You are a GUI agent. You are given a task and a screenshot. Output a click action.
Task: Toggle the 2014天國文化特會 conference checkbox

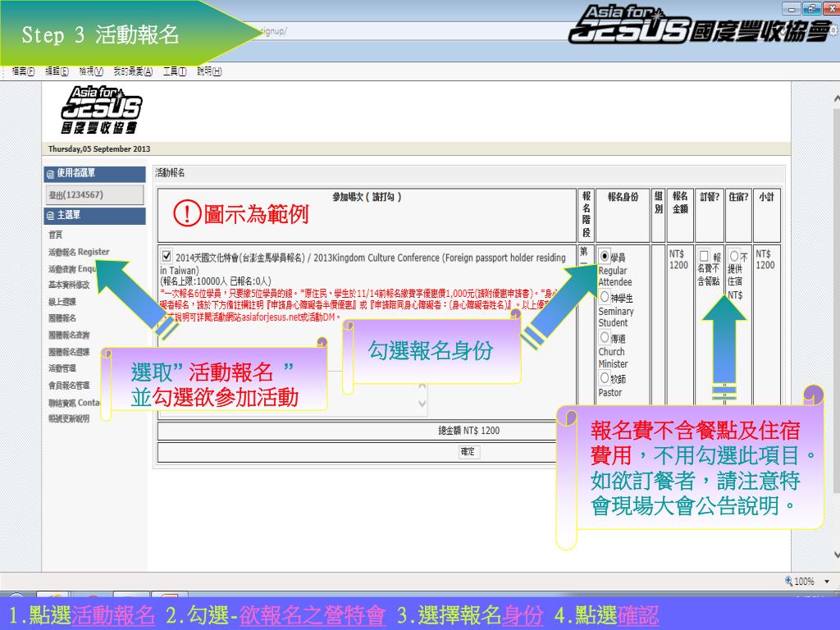click(x=167, y=257)
